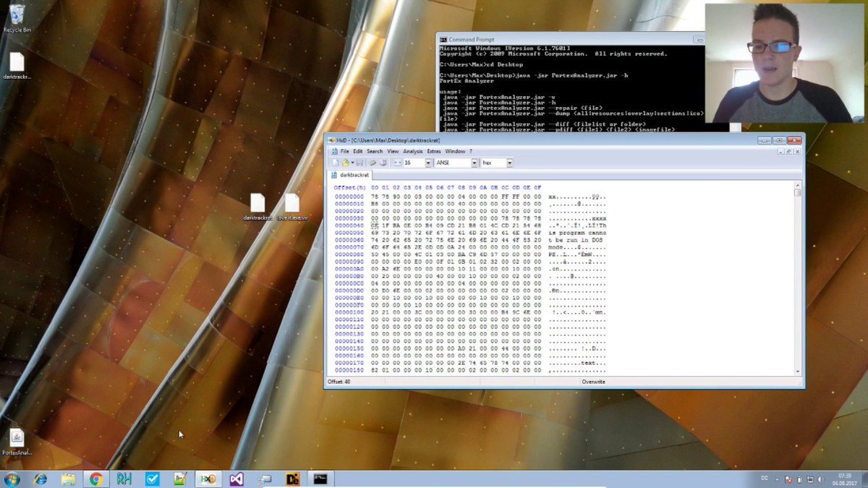This screenshot has height=488, width=868.
Task: Select the PortexAnalyzer jar desktop icon
Action: pyautogui.click(x=17, y=442)
